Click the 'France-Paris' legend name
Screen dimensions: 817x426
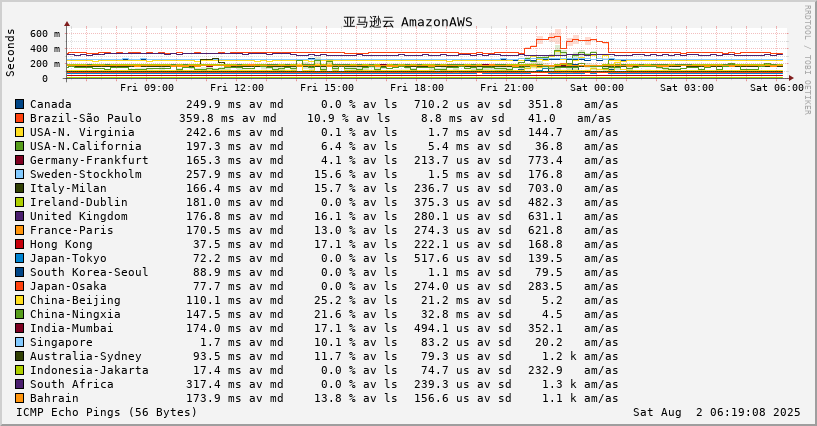[71, 230]
